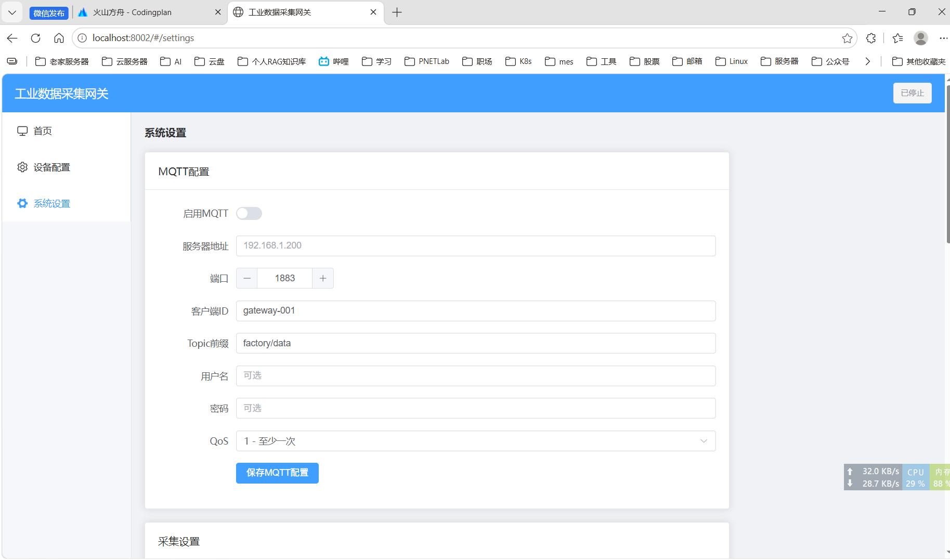Navigate to 首页 in sidebar
The height and width of the screenshot is (560, 950).
click(x=67, y=131)
